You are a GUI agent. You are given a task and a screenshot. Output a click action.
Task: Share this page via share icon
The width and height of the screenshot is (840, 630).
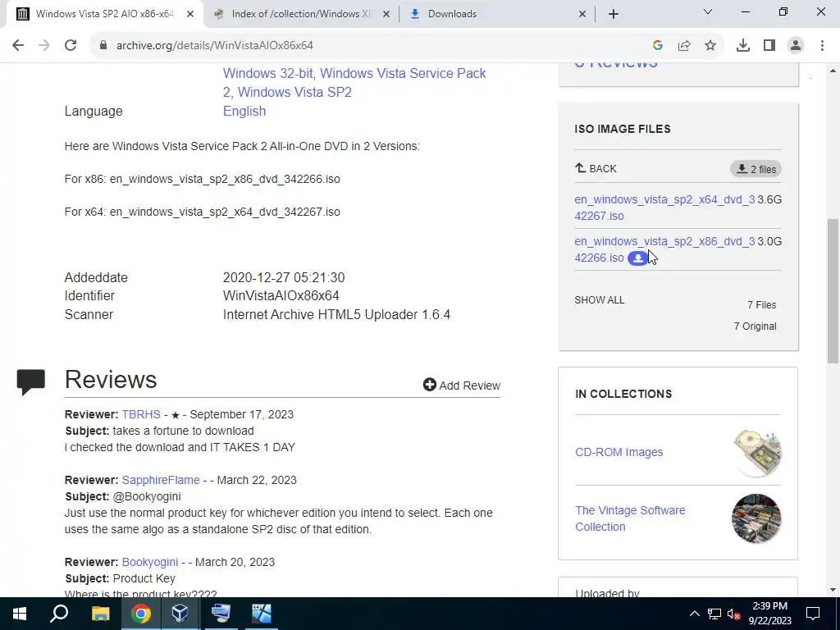684,46
